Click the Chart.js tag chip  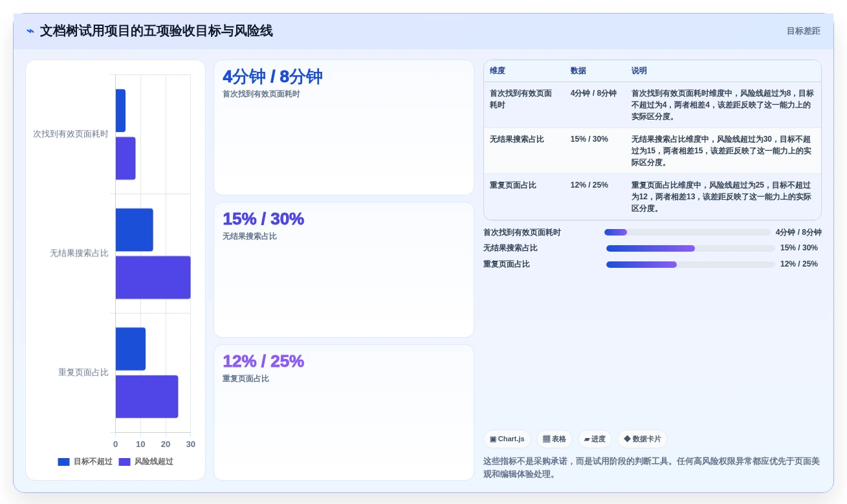(x=507, y=439)
